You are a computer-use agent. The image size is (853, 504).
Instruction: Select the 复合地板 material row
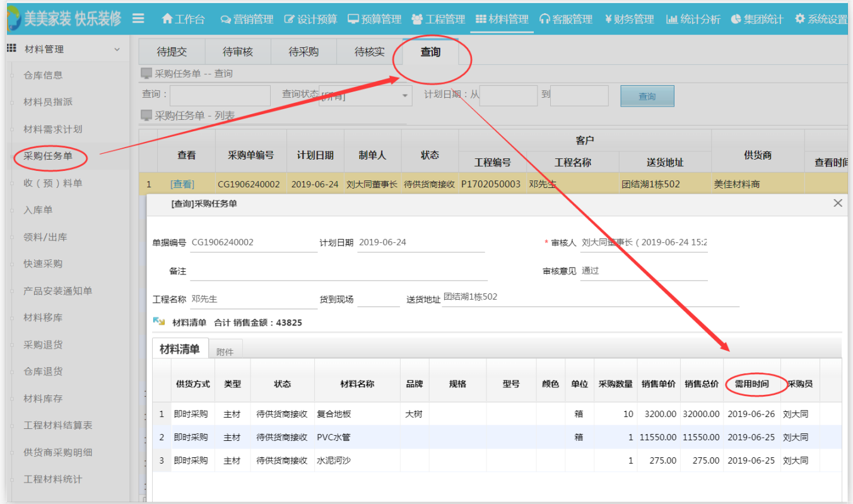[334, 414]
